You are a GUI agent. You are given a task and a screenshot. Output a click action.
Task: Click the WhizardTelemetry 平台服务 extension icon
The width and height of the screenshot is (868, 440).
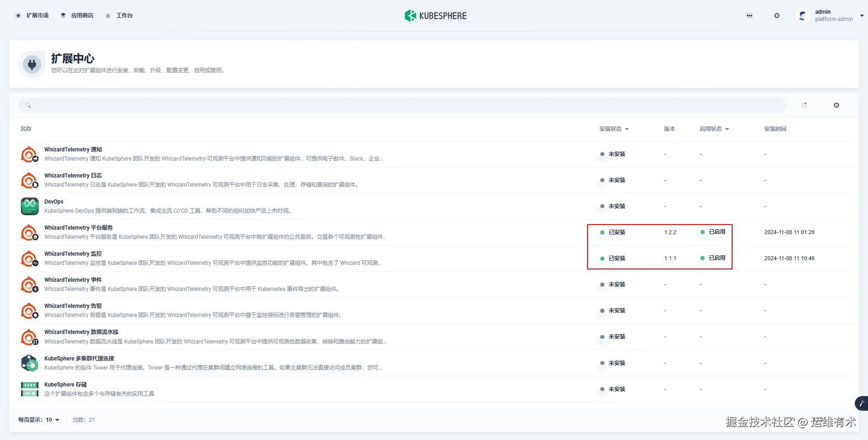click(x=30, y=232)
